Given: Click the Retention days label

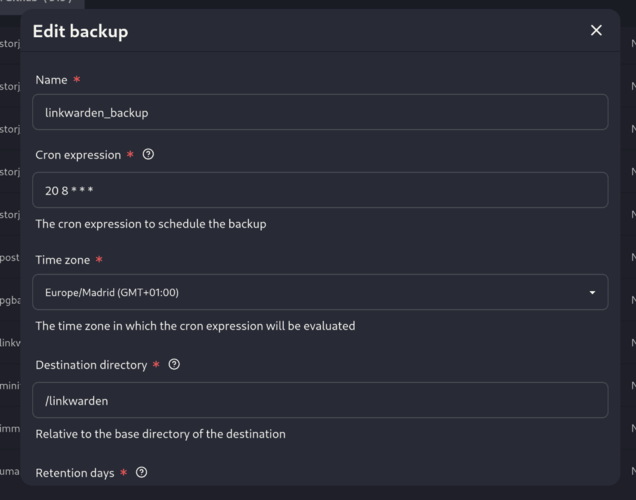Looking at the screenshot, I should click(x=75, y=473).
